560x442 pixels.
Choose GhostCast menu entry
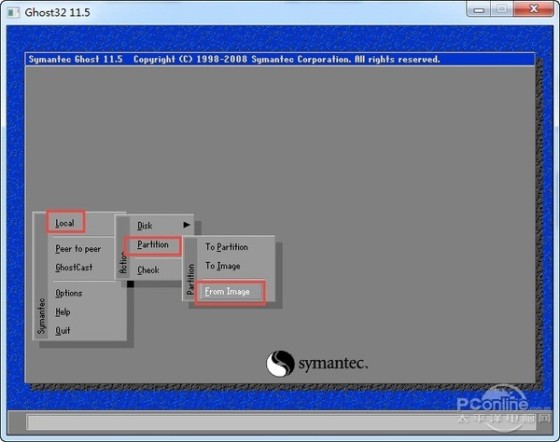point(74,267)
